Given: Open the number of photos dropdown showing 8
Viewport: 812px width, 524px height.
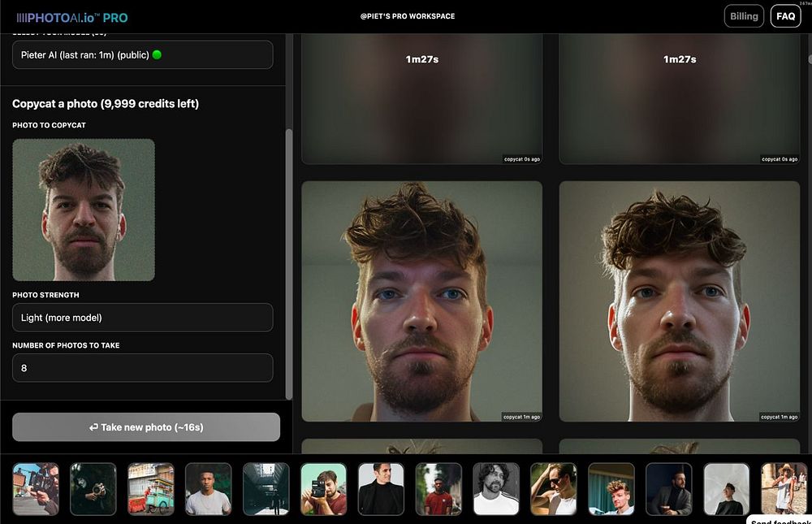Looking at the screenshot, I should click(142, 367).
